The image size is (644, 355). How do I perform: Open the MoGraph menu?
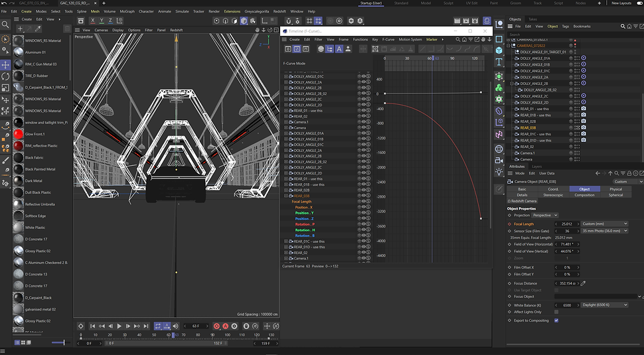126,11
